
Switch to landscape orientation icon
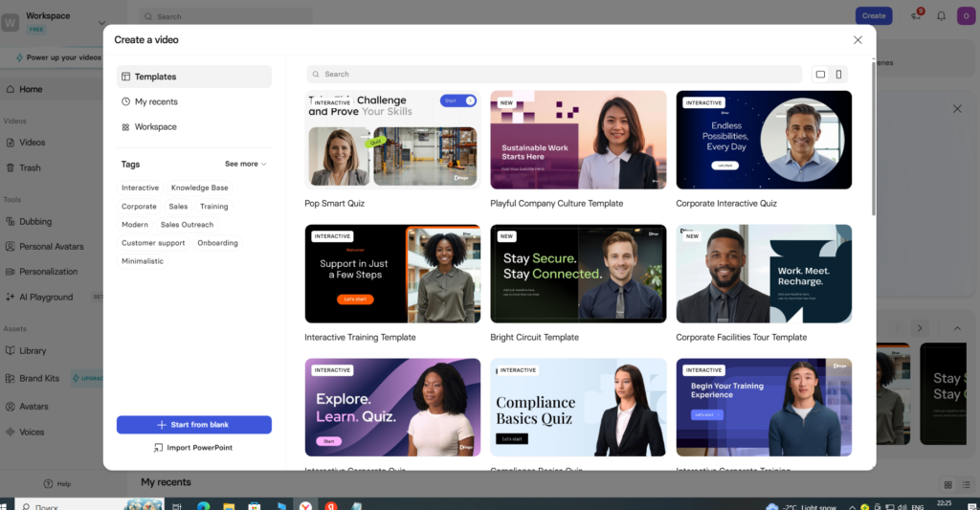[820, 75]
